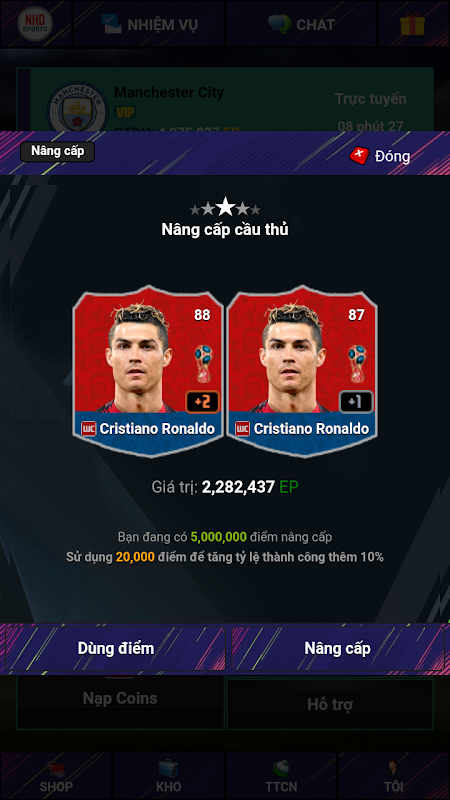Click the +2 upgrade level badge

pos(202,402)
